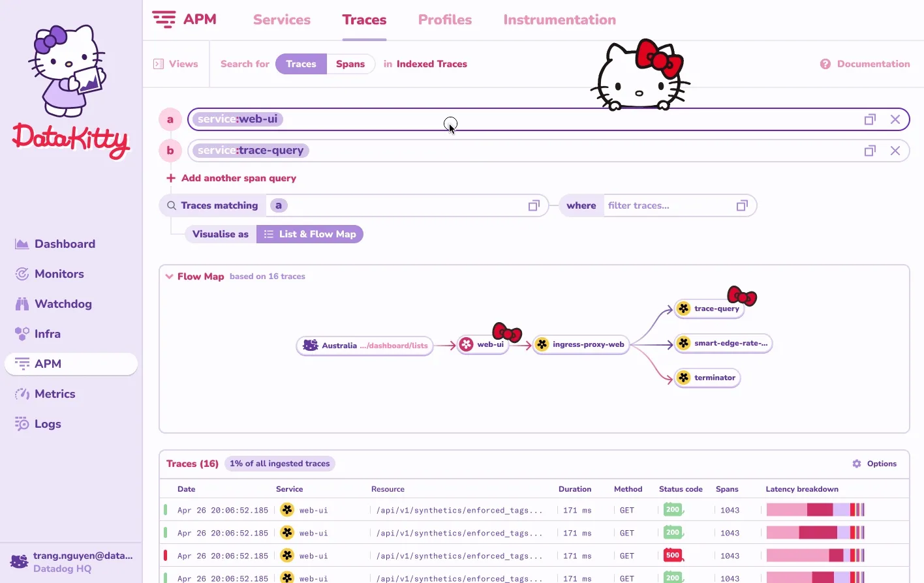924x583 pixels.
Task: Open the Infra section icon
Action: click(22, 334)
